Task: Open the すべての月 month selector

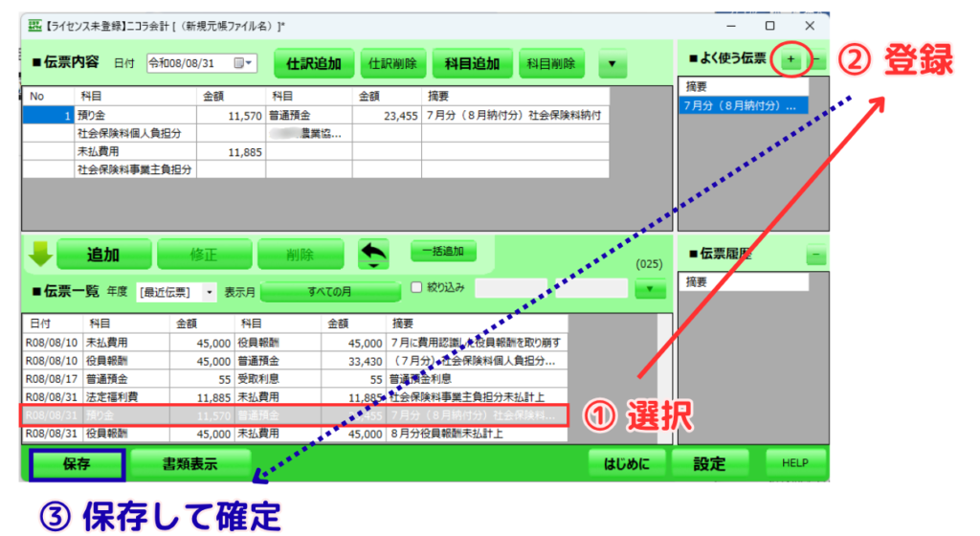Action: (330, 292)
